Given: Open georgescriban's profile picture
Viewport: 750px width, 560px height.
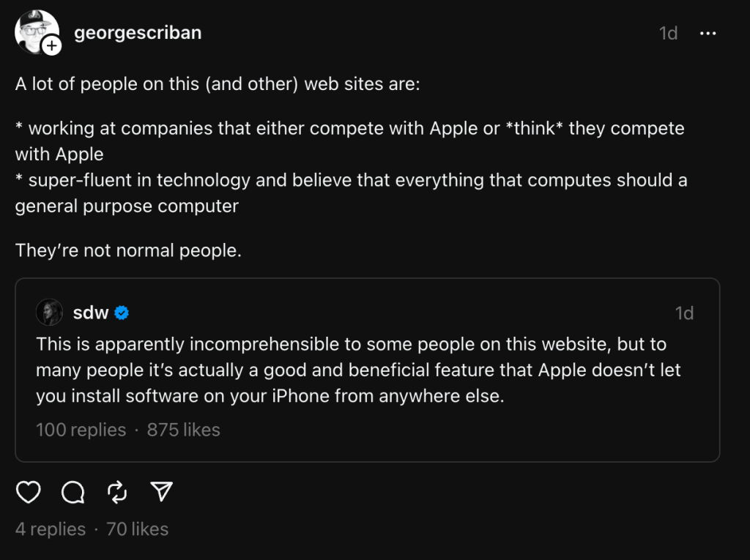Looking at the screenshot, I should coord(36,31).
